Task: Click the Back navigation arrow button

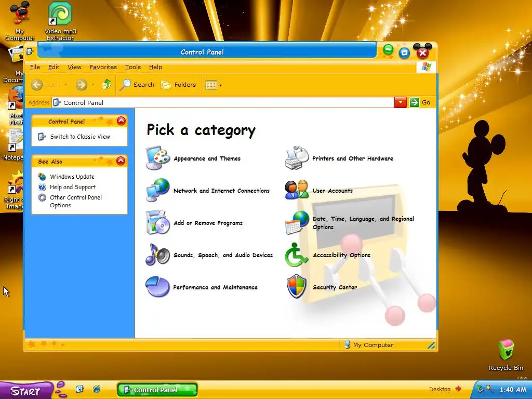Action: click(37, 85)
